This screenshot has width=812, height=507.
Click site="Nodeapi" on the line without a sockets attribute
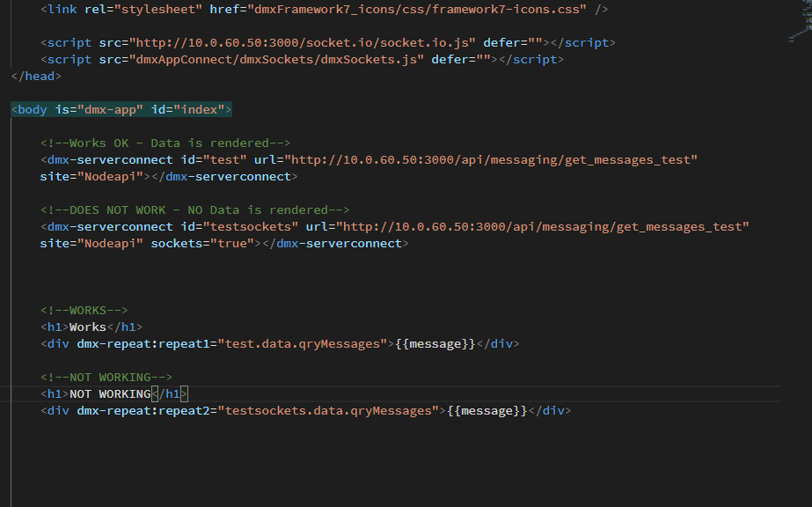[x=91, y=177]
